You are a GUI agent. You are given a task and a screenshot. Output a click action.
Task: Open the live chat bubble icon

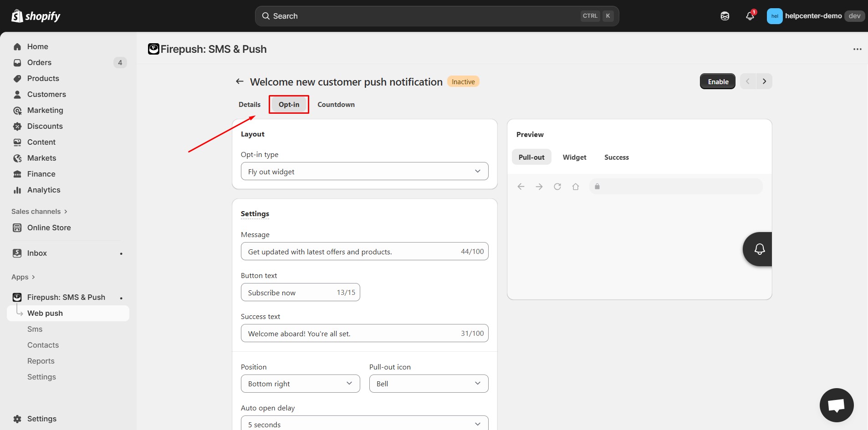(x=836, y=405)
